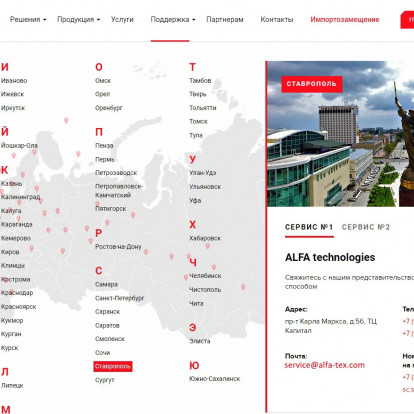Select the city Ижевск
Image resolution: width=414 pixels, height=414 pixels.
(x=12, y=94)
